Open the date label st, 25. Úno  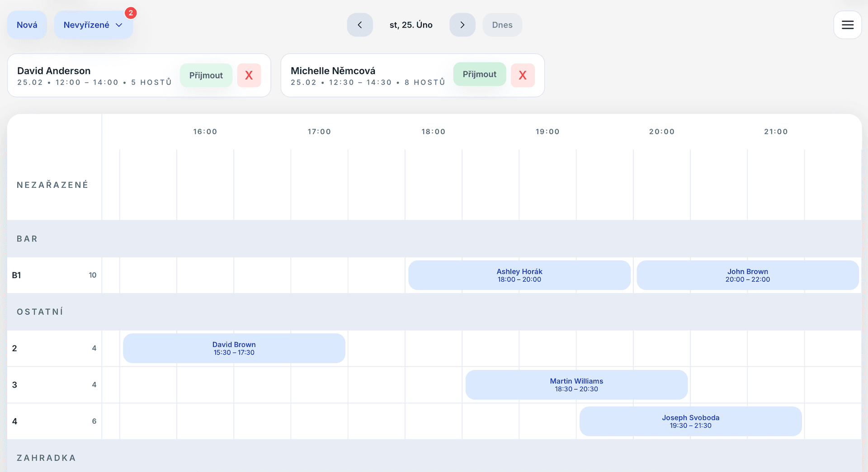(x=411, y=25)
